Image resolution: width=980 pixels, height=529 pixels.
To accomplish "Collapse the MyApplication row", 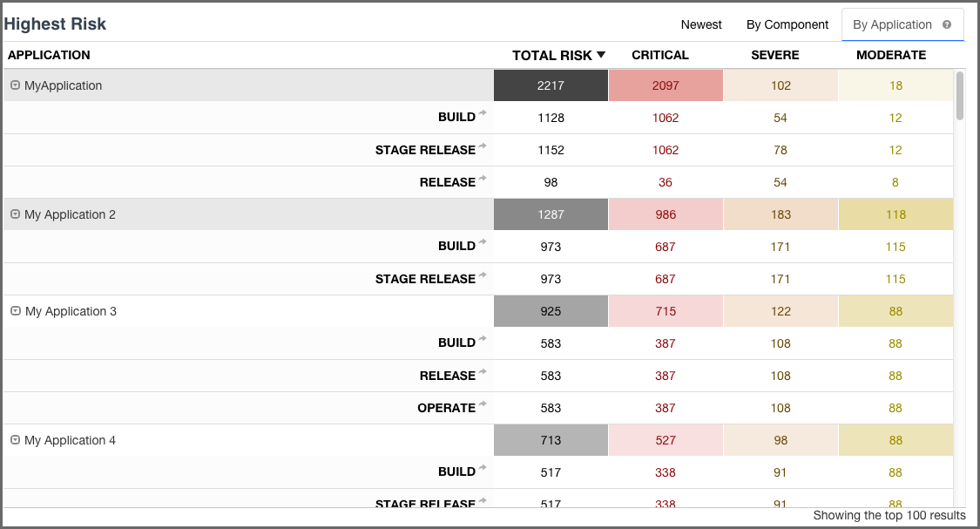I will tap(14, 85).
